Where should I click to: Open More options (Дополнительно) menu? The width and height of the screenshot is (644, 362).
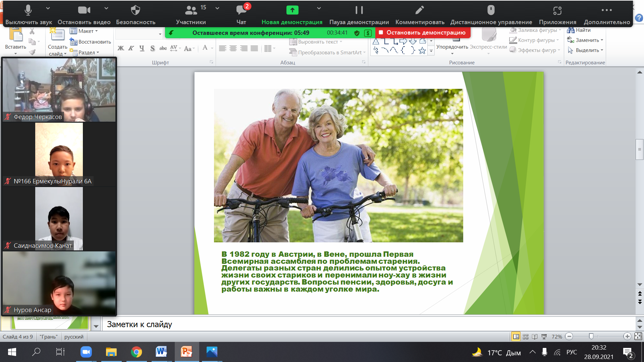pos(606,11)
